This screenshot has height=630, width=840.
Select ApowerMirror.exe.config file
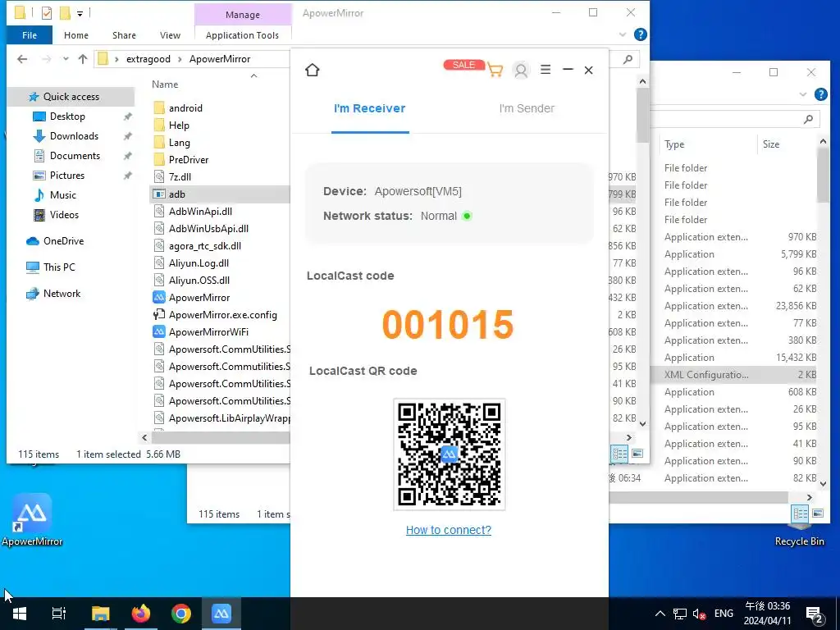pyautogui.click(x=223, y=315)
